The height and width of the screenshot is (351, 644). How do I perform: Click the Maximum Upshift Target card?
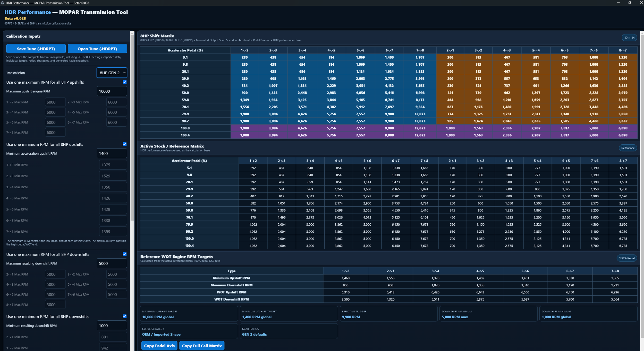coord(189,314)
